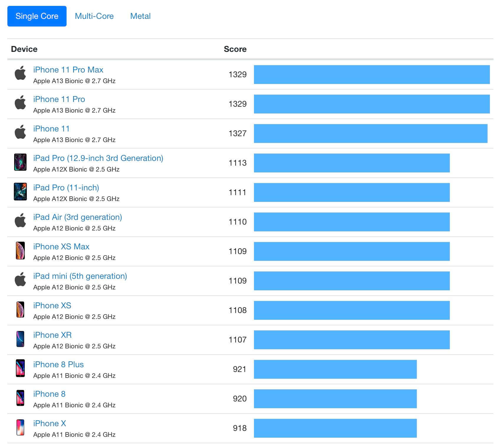Select the Single Core tab
Image resolution: width=502 pixels, height=448 pixels.
tap(37, 16)
